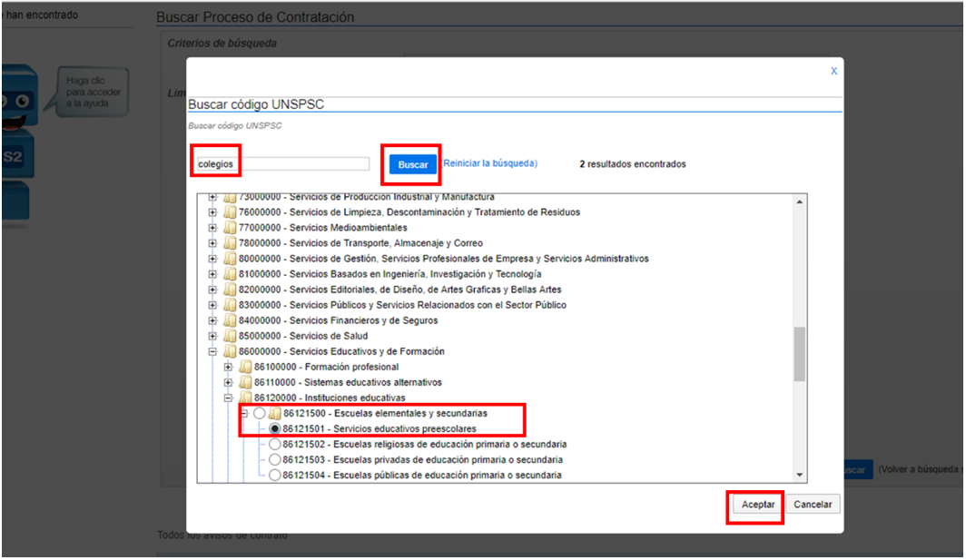966x560 pixels.
Task: Click the scroll down arrow of the tree list
Action: tap(800, 475)
